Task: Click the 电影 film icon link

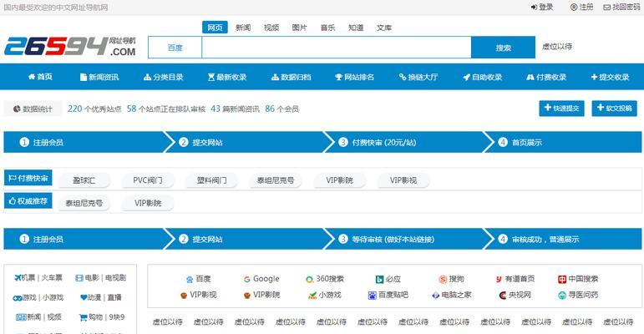Action: tap(87, 278)
